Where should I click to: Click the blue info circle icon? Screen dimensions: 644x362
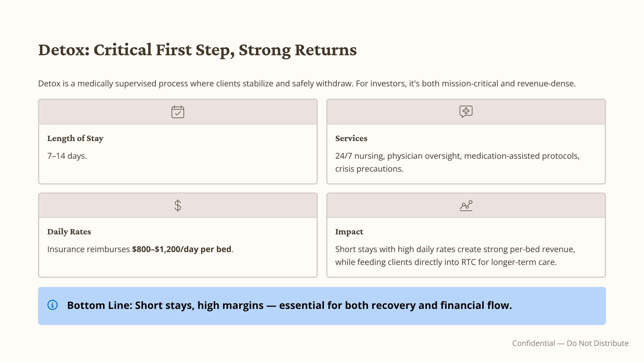pyautogui.click(x=53, y=305)
